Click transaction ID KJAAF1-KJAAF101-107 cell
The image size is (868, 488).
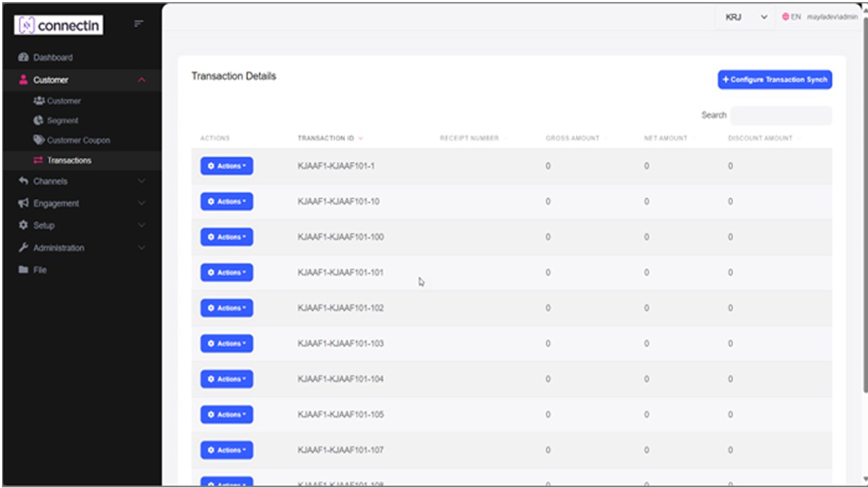click(340, 450)
